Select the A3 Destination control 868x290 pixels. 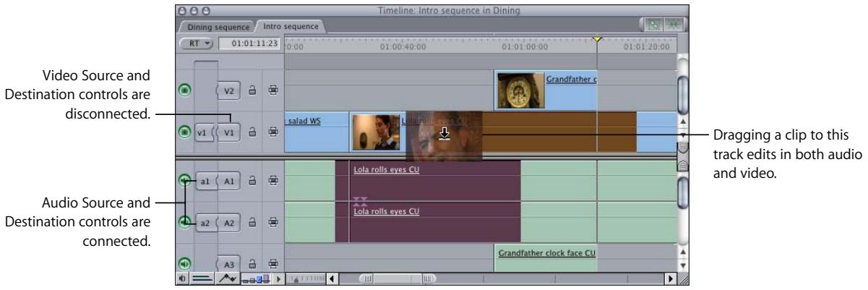tap(228, 263)
